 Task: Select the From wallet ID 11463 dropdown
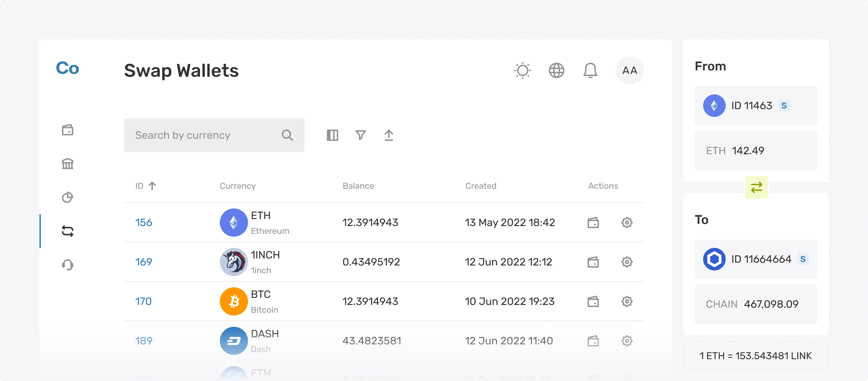756,106
